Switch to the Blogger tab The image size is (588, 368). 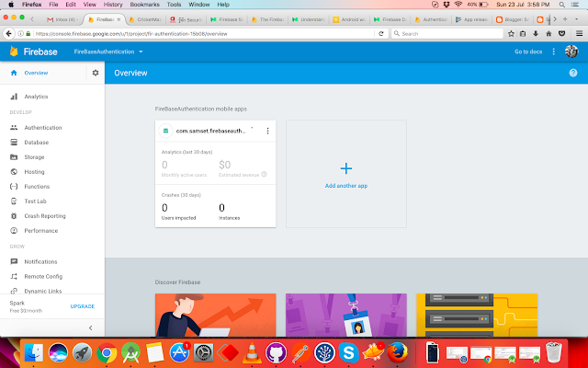coord(512,19)
